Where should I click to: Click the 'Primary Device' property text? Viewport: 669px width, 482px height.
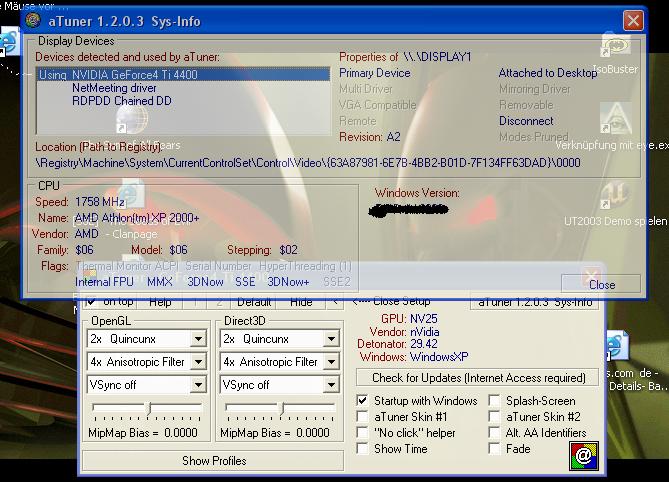point(375,73)
